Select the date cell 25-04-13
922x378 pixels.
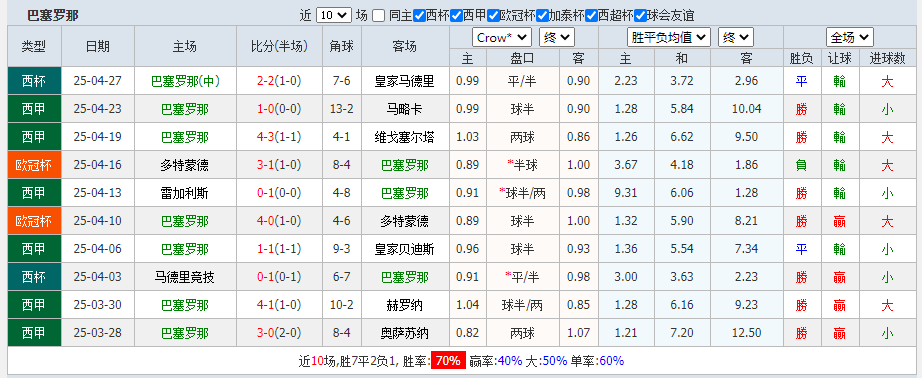(x=98, y=193)
